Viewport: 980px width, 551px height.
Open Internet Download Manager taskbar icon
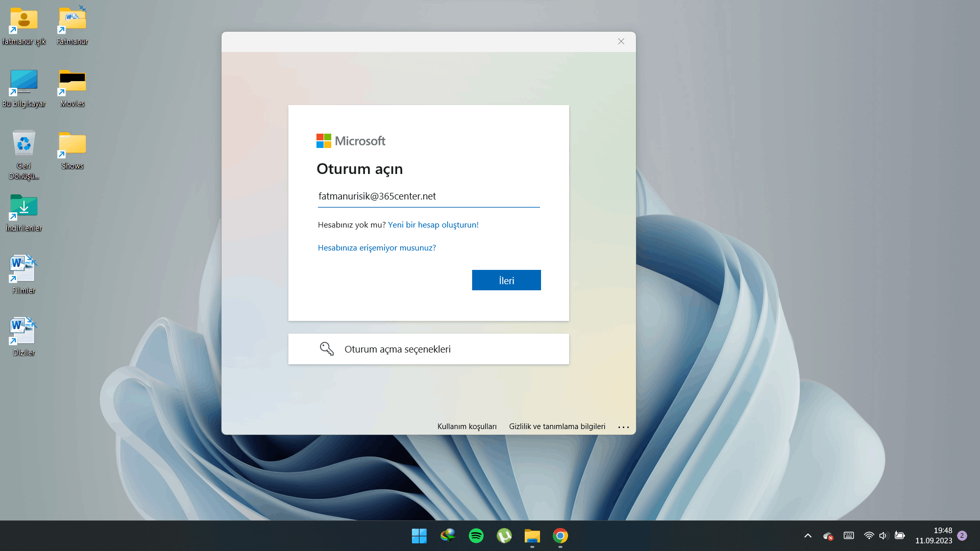point(448,536)
